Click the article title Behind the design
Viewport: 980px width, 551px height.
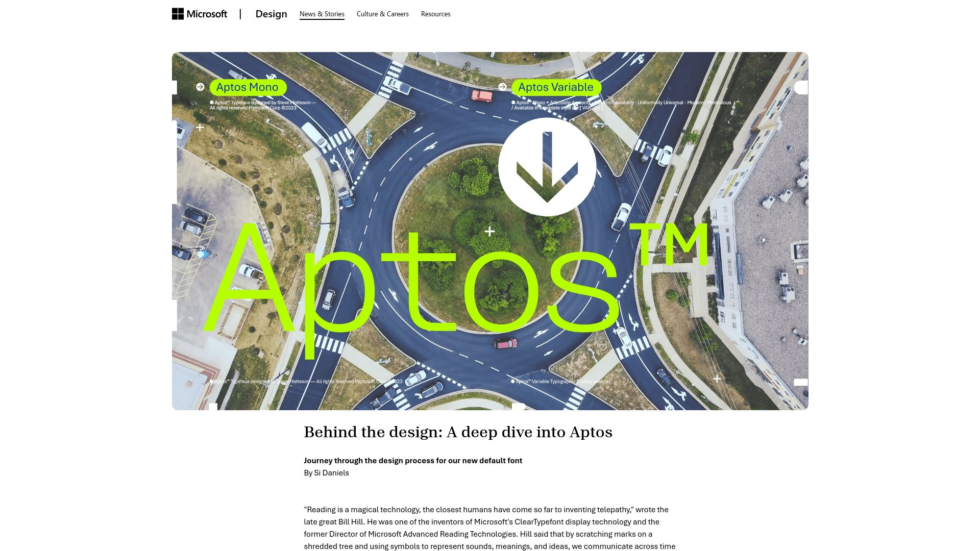458,432
